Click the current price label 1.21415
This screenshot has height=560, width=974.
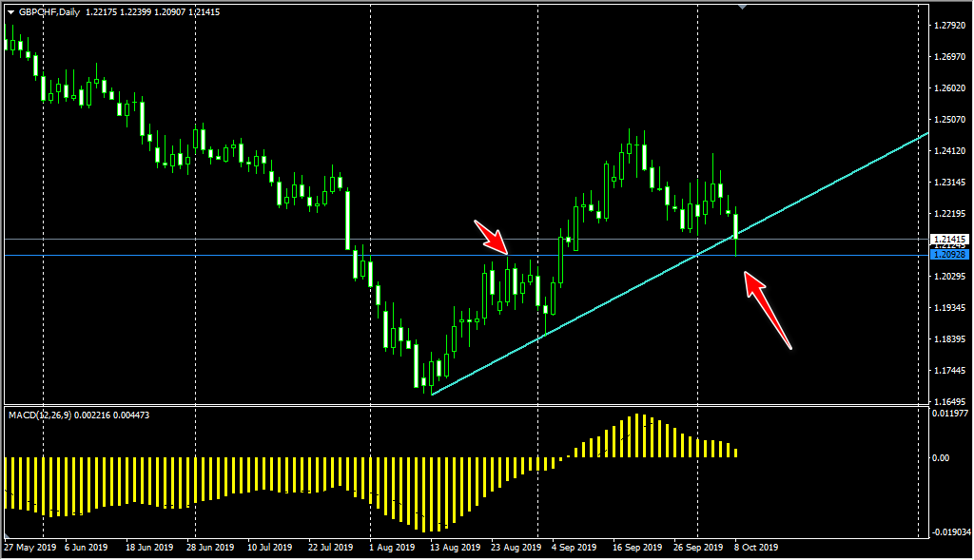click(x=950, y=239)
